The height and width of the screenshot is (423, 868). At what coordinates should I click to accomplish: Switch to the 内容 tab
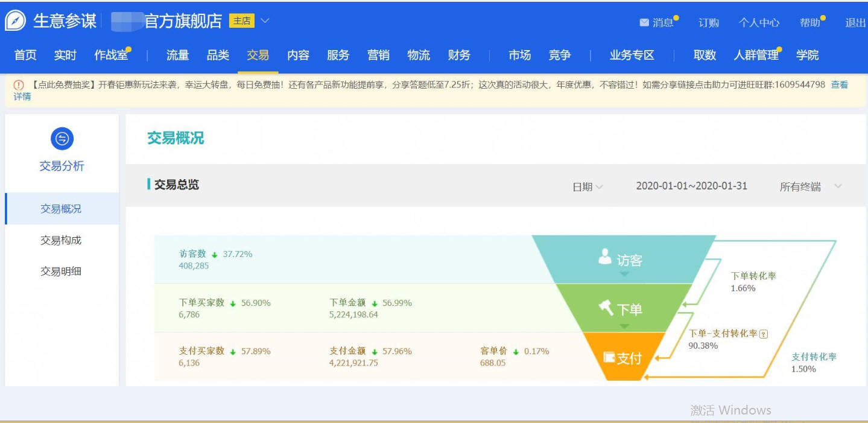298,55
